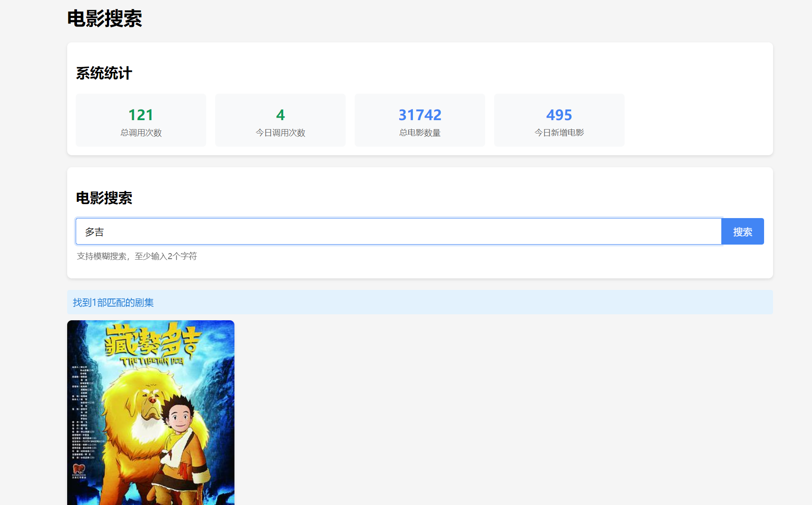Click the 找到1部匹配的剧集 result banner
Viewport: 812px width, 505px height.
click(x=113, y=303)
